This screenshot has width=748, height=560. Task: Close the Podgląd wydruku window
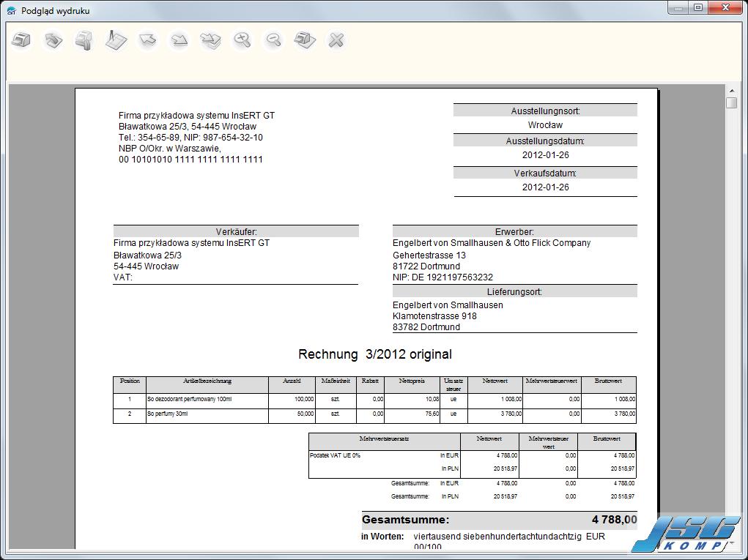point(725,8)
